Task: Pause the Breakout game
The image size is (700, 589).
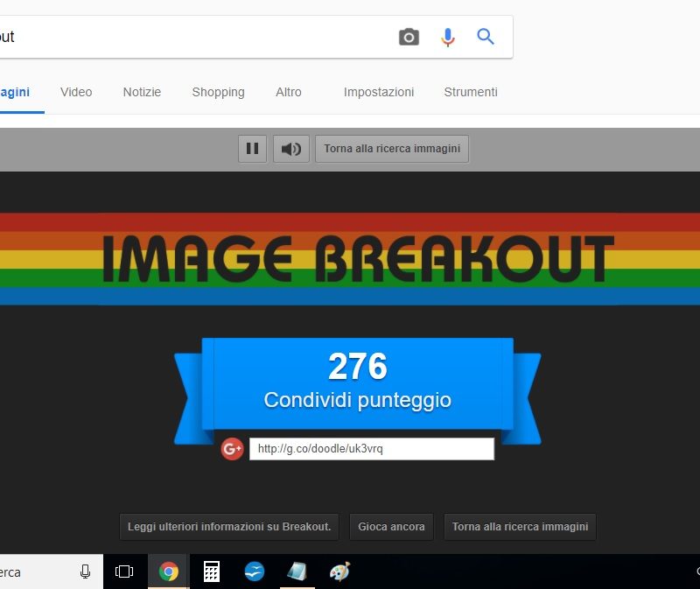Action: tap(252, 149)
